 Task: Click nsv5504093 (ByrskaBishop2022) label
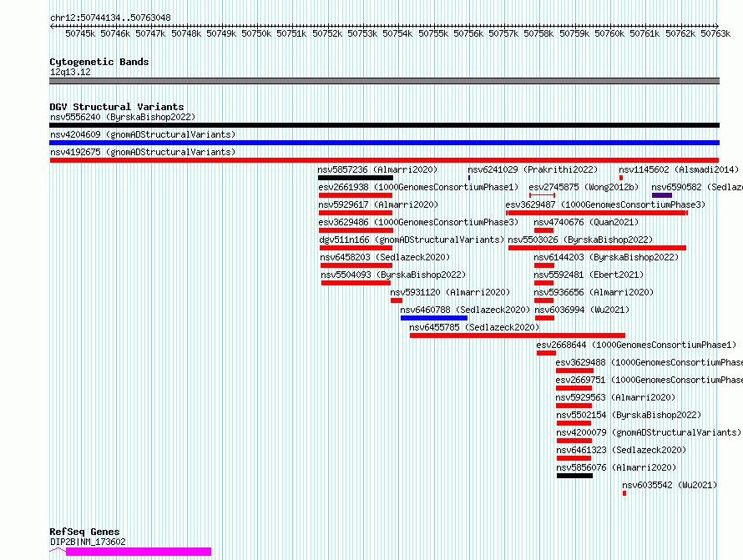point(393,275)
